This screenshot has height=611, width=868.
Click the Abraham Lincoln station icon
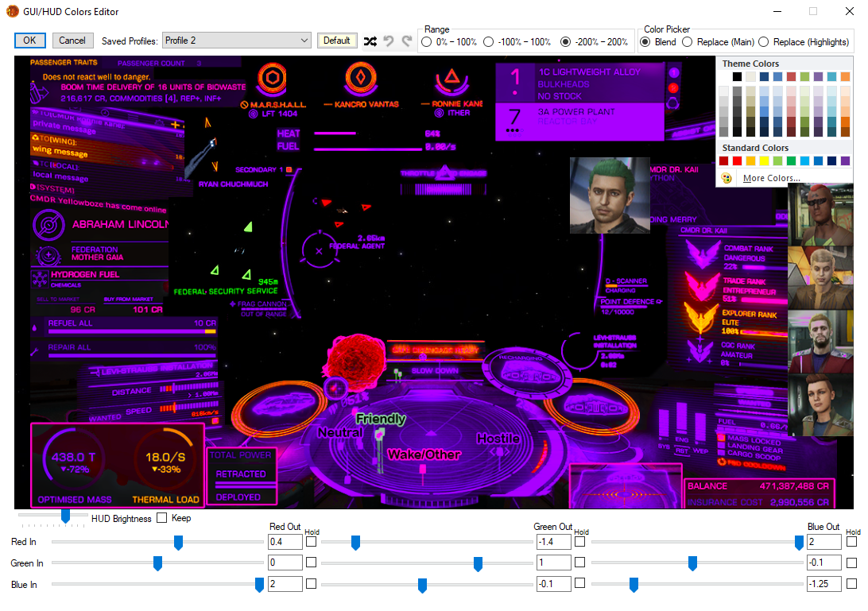[48, 225]
